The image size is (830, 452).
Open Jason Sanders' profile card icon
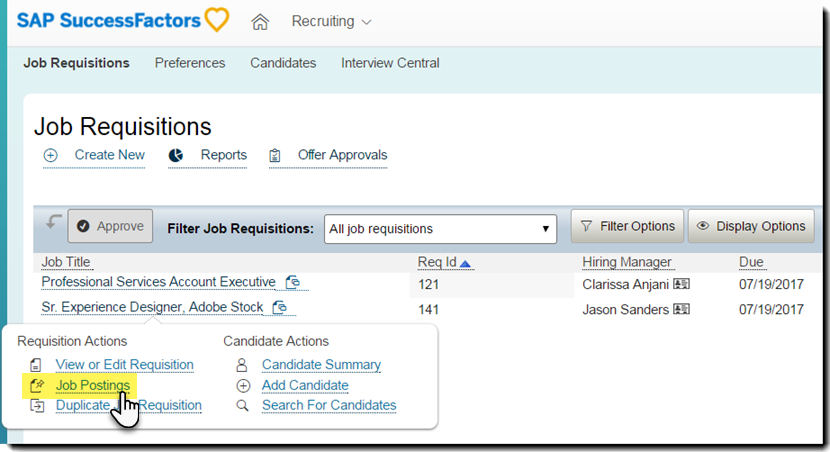(x=681, y=310)
